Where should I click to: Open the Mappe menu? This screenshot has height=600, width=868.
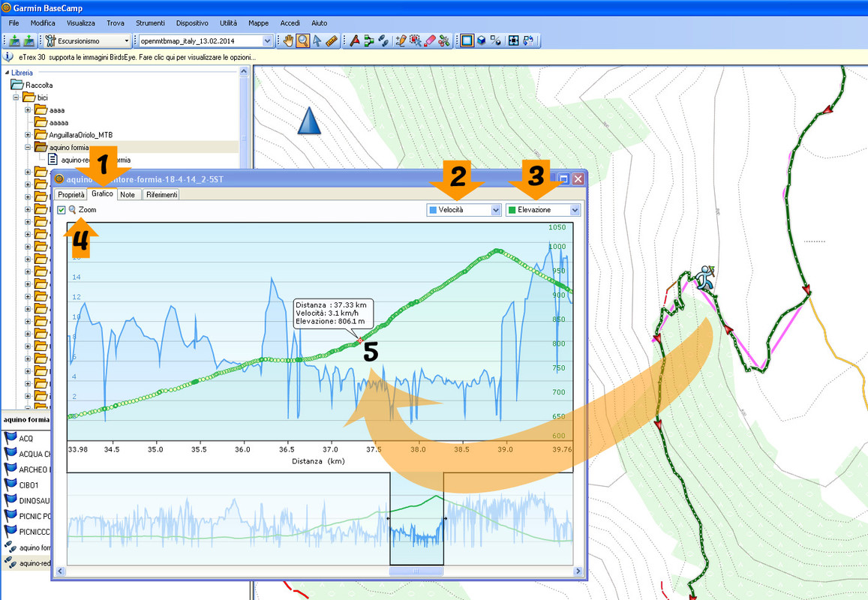(258, 22)
